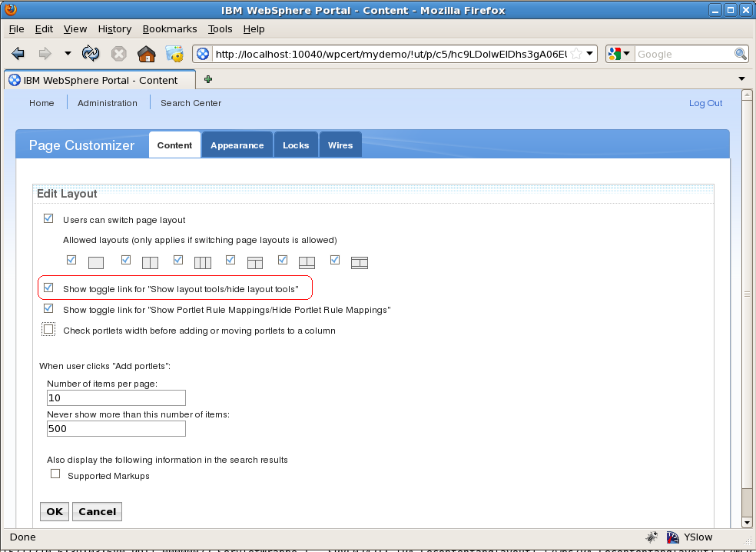Click the search magnifier icon
756x552 pixels.
click(x=740, y=54)
